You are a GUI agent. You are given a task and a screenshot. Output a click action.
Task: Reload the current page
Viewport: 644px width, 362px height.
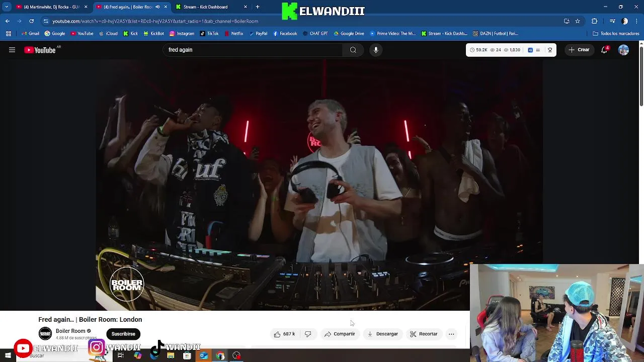click(31, 21)
